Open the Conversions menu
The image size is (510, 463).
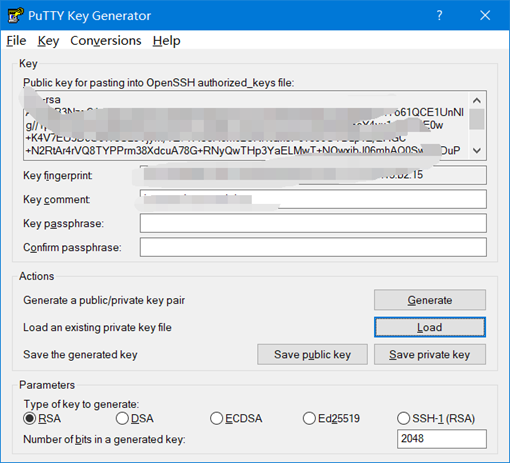[106, 41]
